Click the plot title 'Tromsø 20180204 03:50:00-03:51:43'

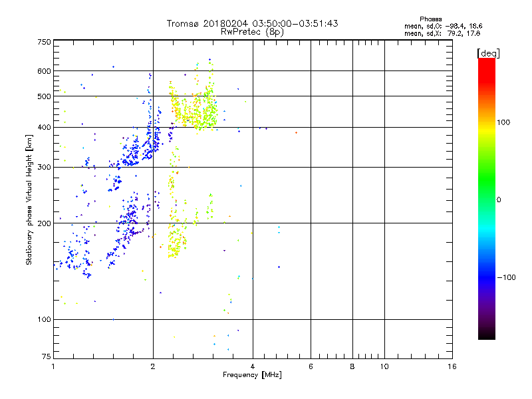tap(252, 23)
